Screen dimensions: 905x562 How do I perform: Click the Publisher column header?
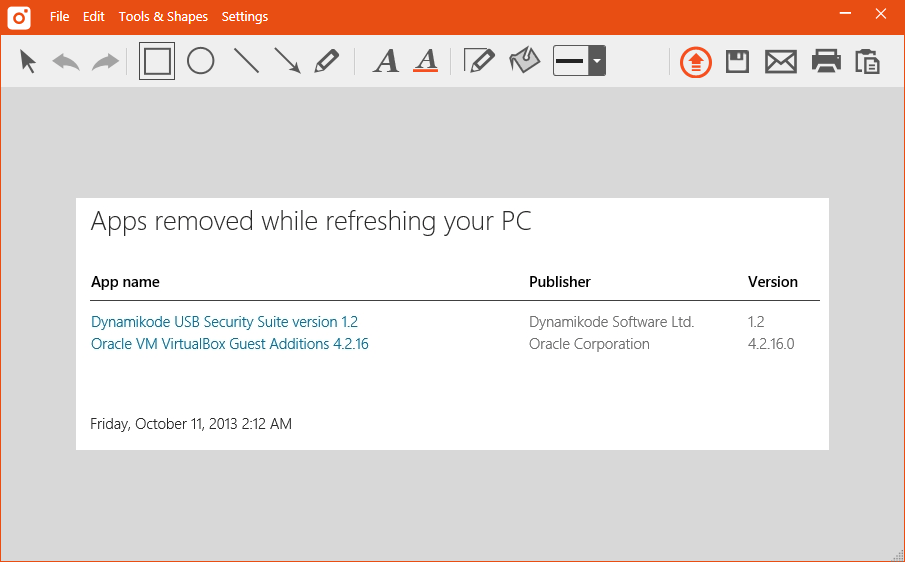coord(560,282)
